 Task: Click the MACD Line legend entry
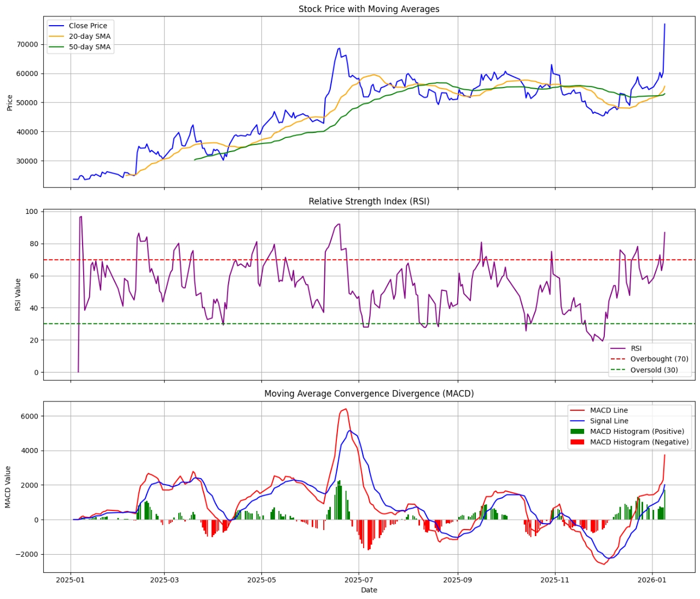609,410
